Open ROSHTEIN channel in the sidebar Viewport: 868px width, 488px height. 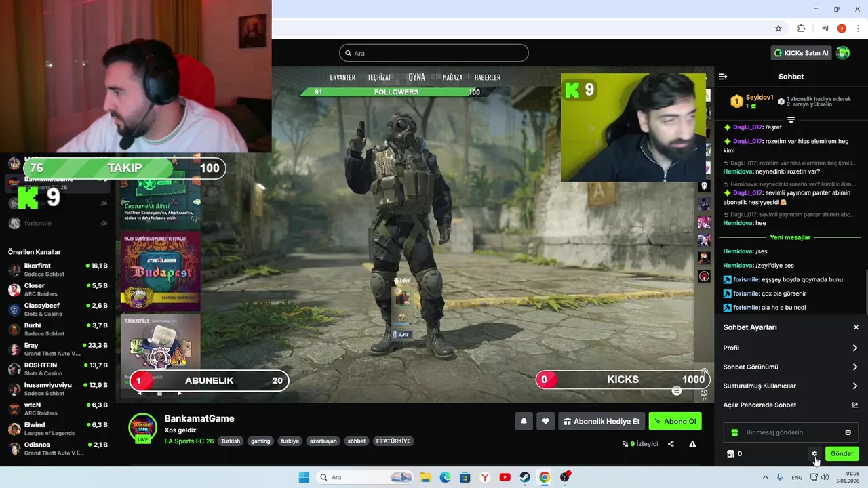coord(58,369)
